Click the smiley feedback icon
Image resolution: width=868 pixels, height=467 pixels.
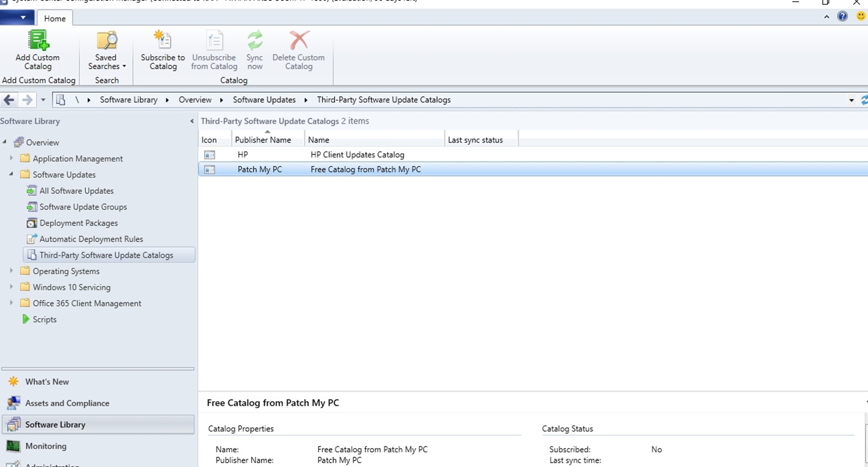(x=861, y=16)
